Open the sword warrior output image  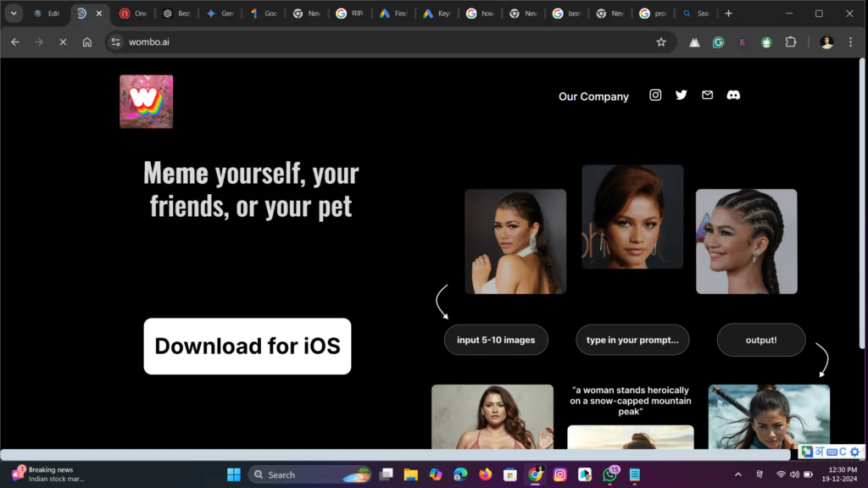pos(769,417)
